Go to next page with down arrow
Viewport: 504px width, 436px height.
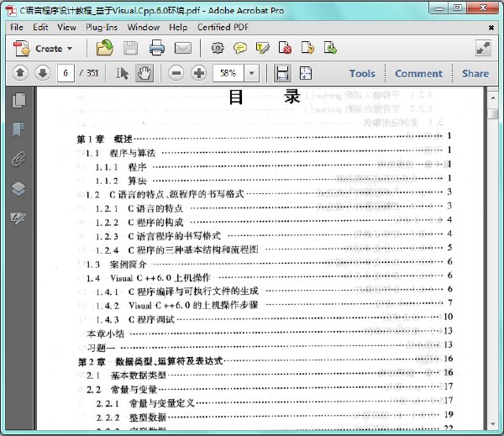pos(43,73)
